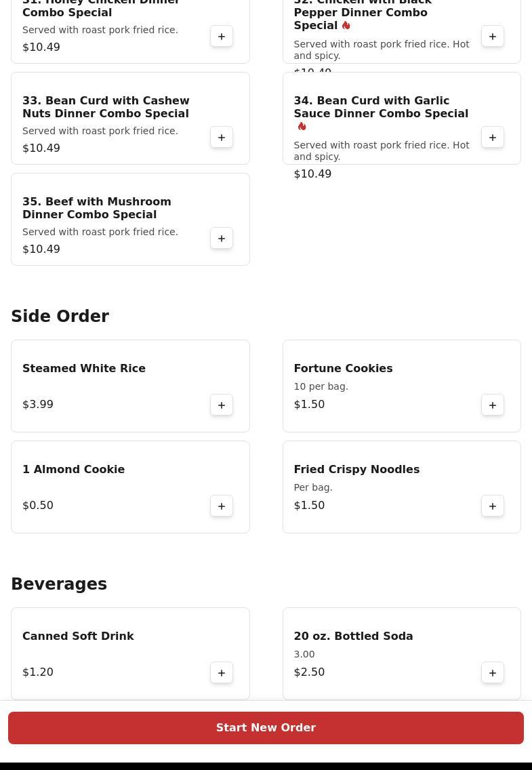Image resolution: width=532 pixels, height=770 pixels.
Task: Click the Beverages section heading
Action: tap(59, 584)
